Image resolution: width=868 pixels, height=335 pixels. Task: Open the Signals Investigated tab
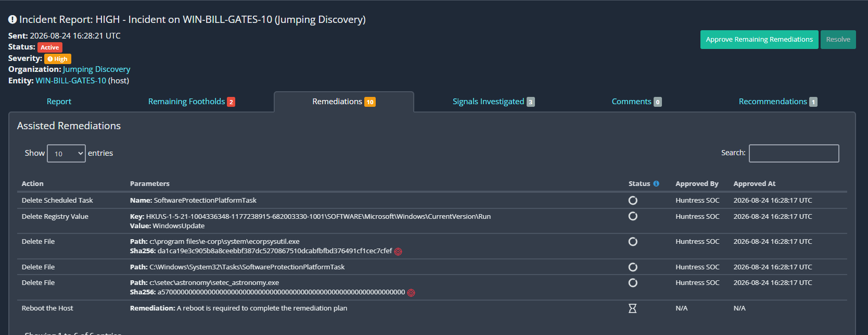click(493, 102)
